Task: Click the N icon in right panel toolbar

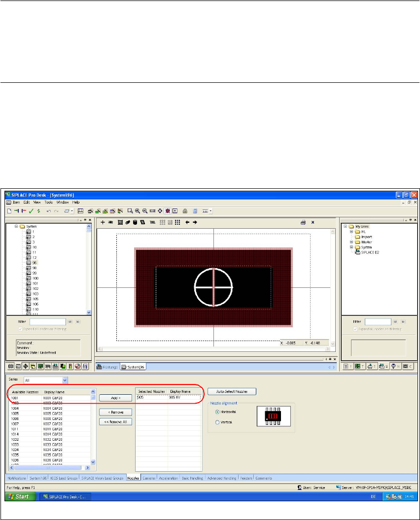Action: click(395, 366)
